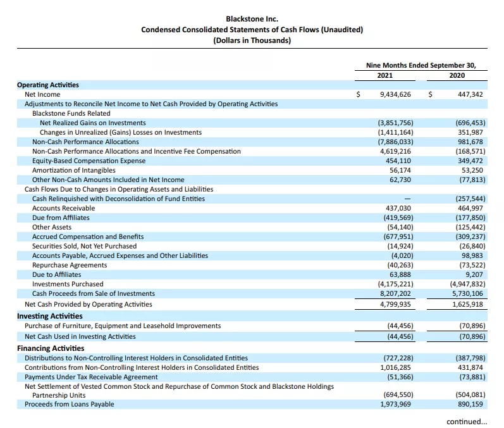The height and width of the screenshot is (428, 504).
Task: Select Changes in Unrealized (Gains) Losses label
Action: point(121,132)
